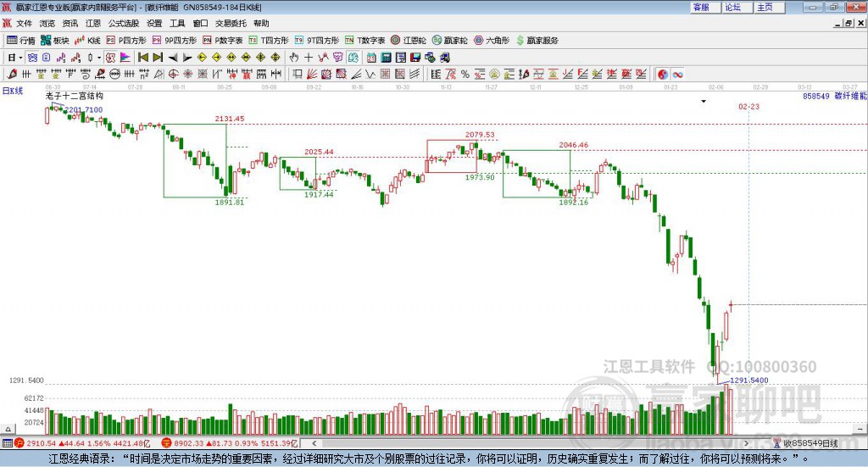This screenshot has height=467, width=868.
Task: Open the calculator icon
Action: coord(386,58)
